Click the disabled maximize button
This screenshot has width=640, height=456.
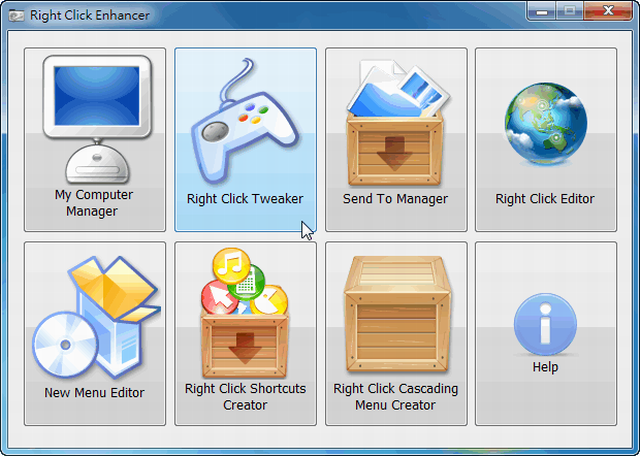click(569, 12)
